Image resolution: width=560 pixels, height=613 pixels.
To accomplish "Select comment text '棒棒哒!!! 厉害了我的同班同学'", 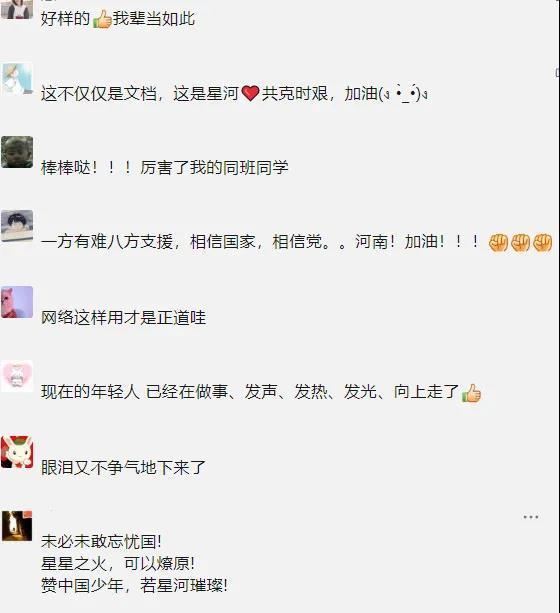I will (x=165, y=168).
